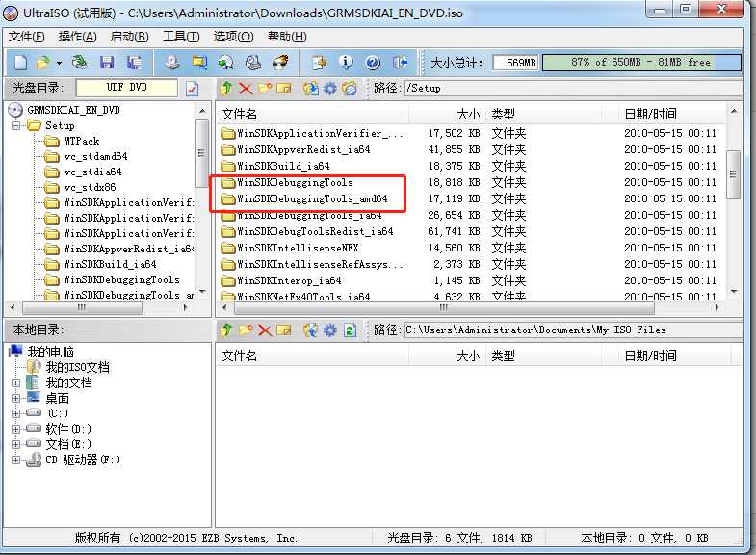
Task: Open the 启动(B) menu
Action: coord(129,37)
